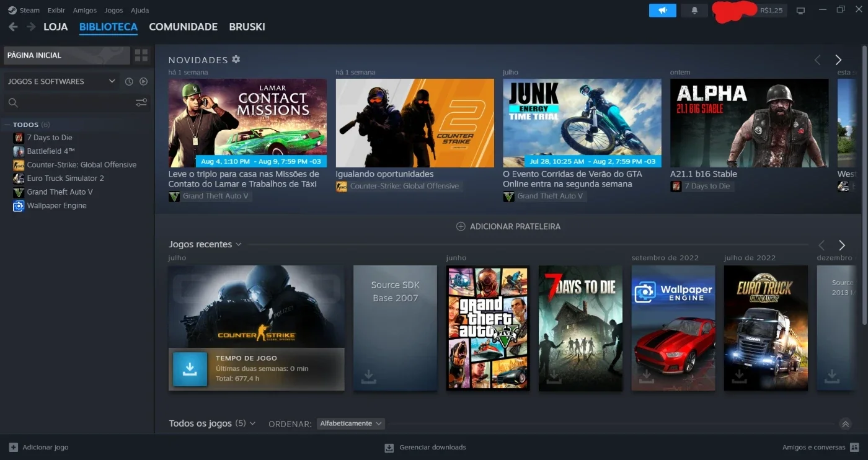
Task: Open Amigos e conversas
Action: pos(813,447)
